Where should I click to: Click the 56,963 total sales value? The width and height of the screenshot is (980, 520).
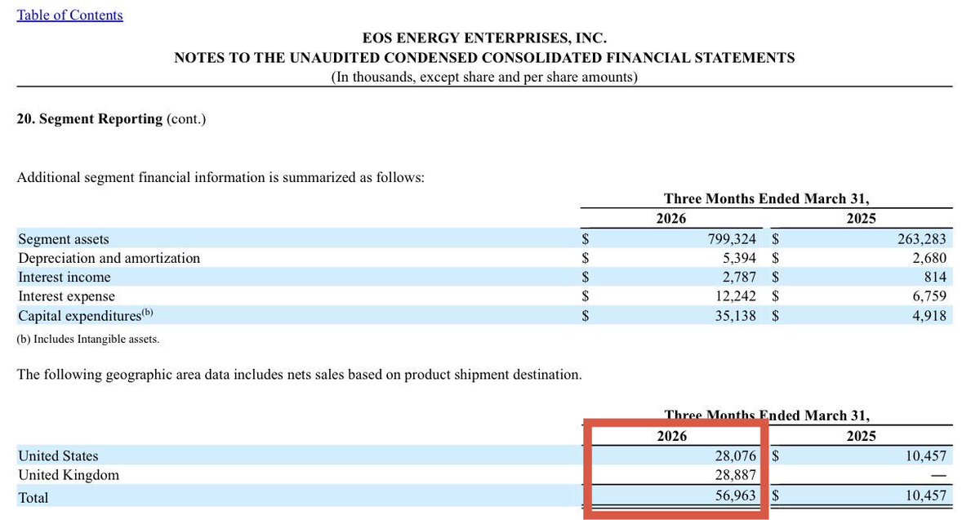(735, 497)
